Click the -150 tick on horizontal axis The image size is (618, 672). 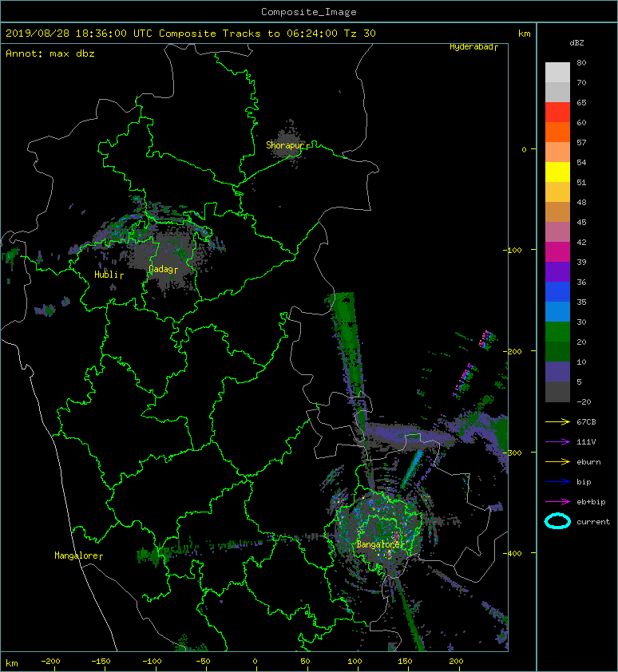pos(101,662)
